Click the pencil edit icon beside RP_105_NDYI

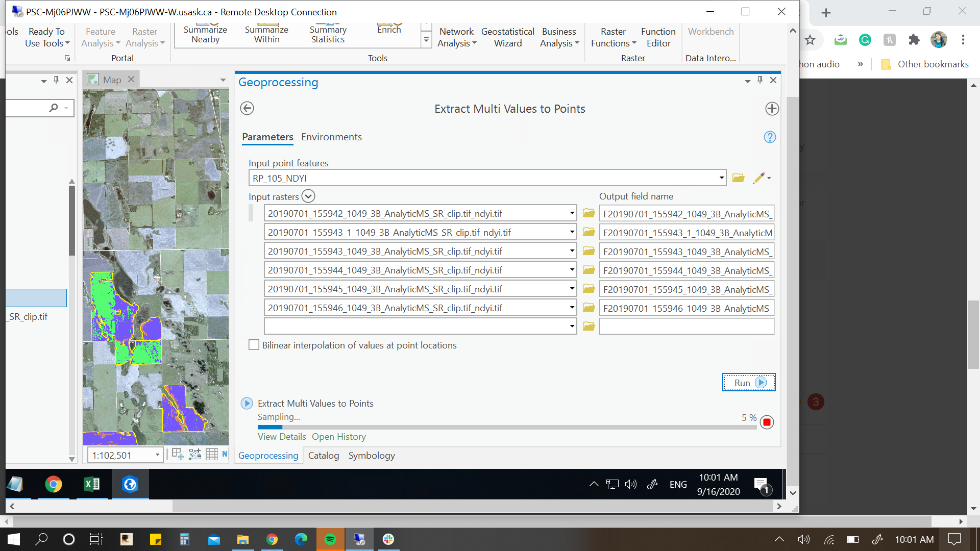tap(759, 178)
